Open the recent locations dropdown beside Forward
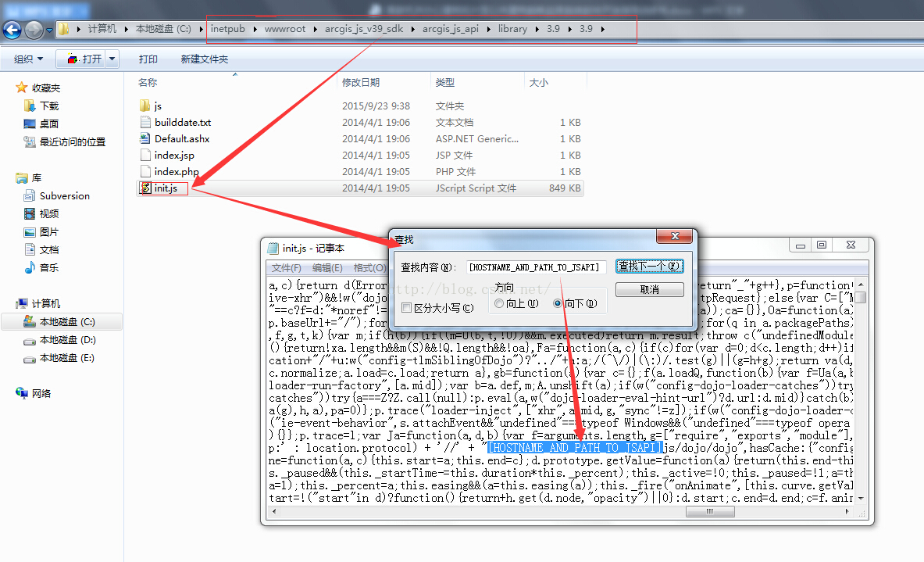Image resolution: width=924 pixels, height=562 pixels. click(49, 30)
